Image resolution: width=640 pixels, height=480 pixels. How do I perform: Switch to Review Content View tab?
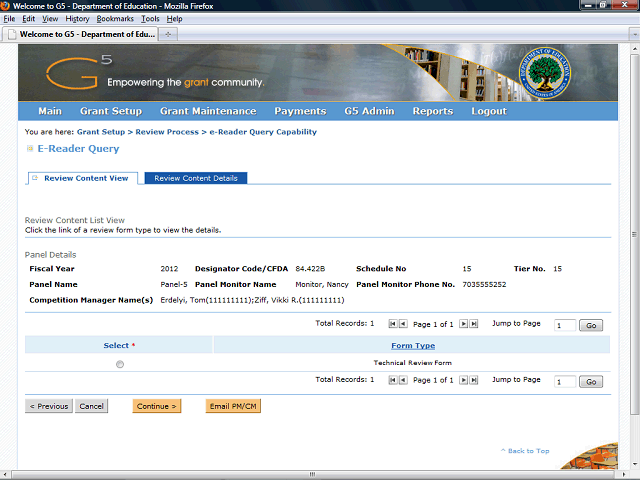click(82, 178)
